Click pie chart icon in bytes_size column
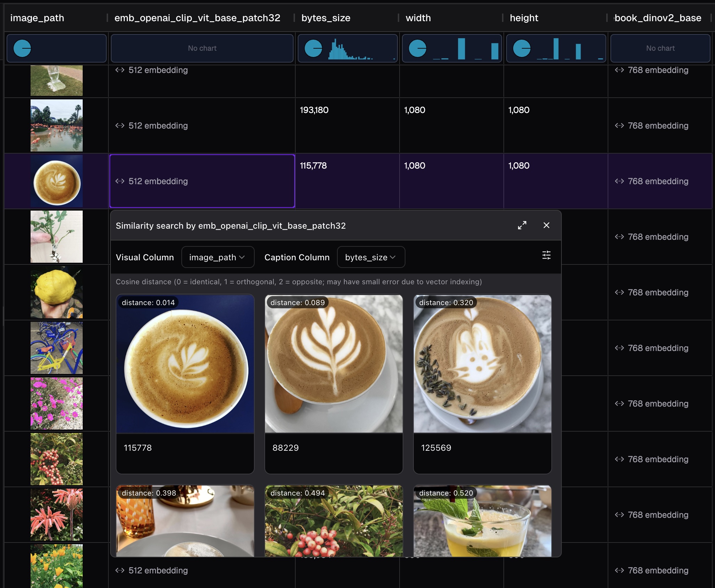 point(313,48)
